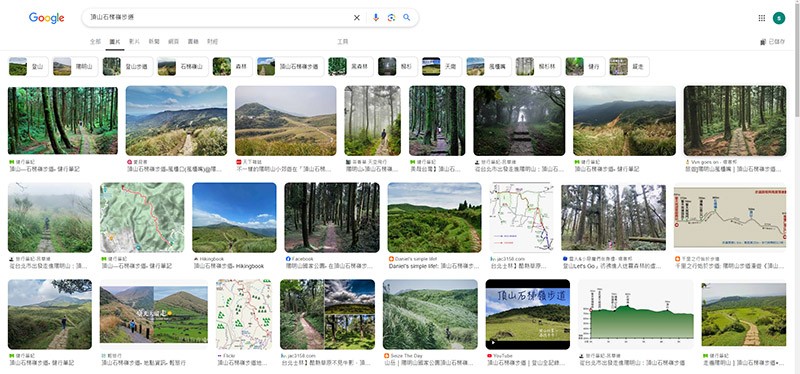Filter by the 登山步道 chip

coord(128,66)
